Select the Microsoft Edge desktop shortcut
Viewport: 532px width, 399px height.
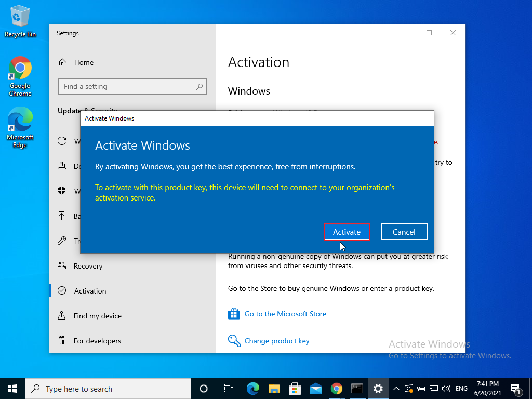click(20, 128)
